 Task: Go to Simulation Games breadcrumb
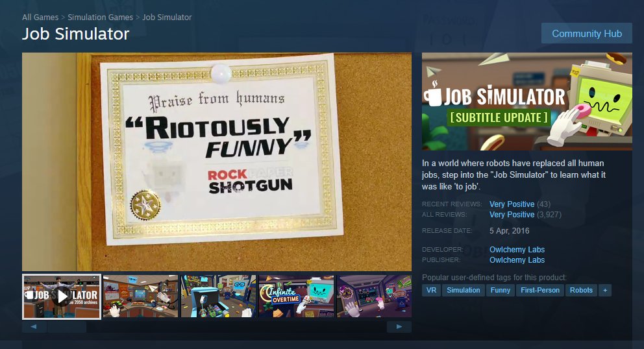point(100,18)
